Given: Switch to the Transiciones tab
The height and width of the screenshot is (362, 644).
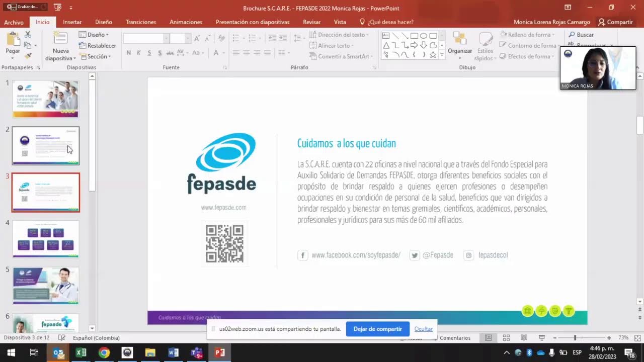Looking at the screenshot, I should tap(141, 22).
